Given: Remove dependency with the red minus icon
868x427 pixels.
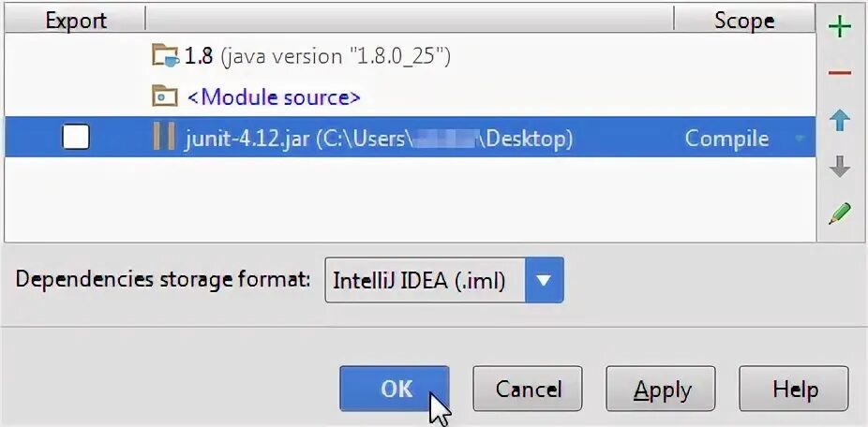Looking at the screenshot, I should [x=840, y=73].
